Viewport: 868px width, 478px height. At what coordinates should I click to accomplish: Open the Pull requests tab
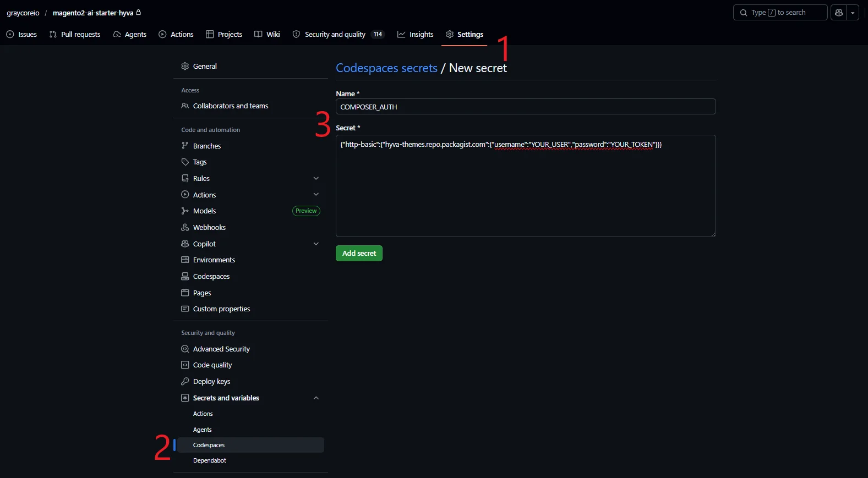[75, 34]
